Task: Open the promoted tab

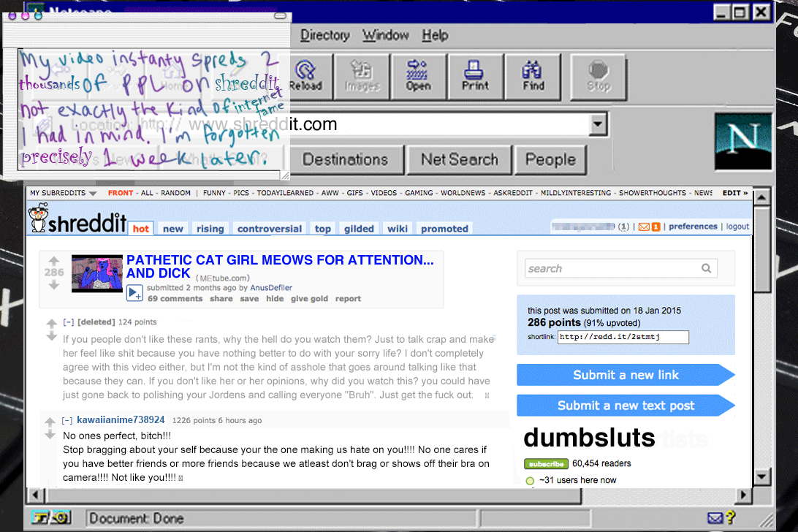Action: pos(444,229)
